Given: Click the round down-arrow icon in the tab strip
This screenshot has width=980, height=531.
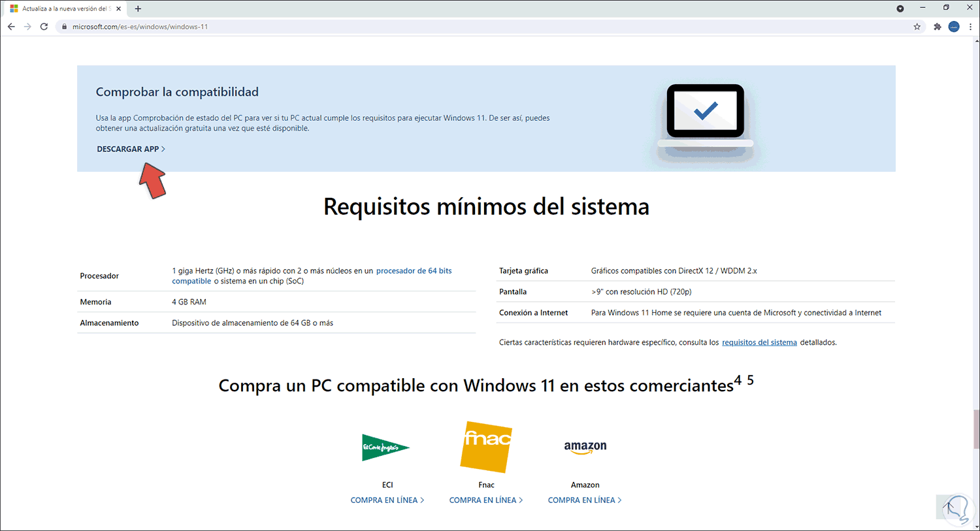Looking at the screenshot, I should (x=900, y=8).
